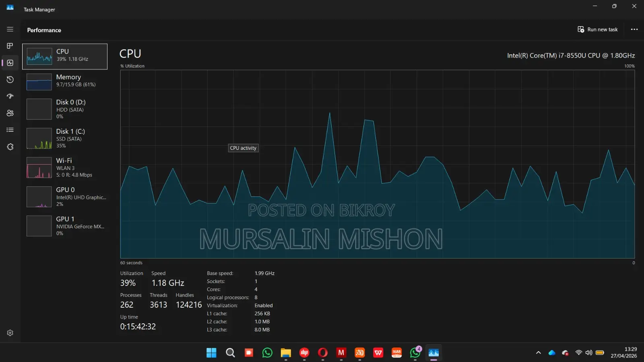Click the Logical processors value 8
Viewport: 644px width, 362px height.
[256, 298]
